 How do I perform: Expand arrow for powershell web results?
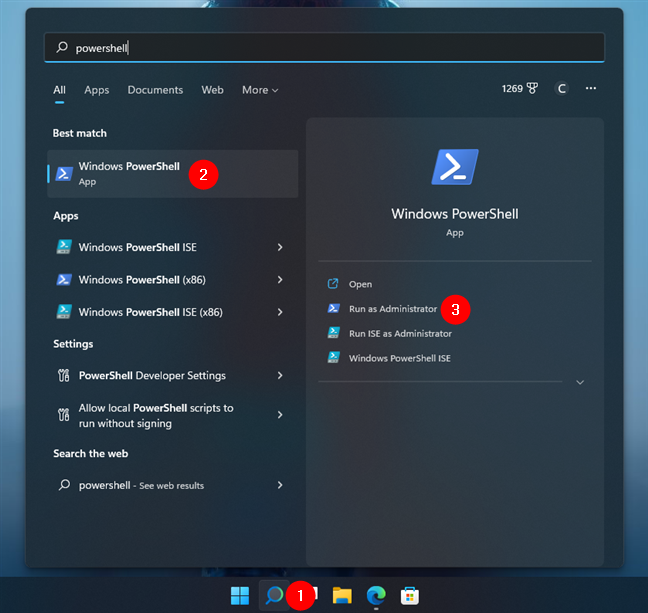pos(280,485)
